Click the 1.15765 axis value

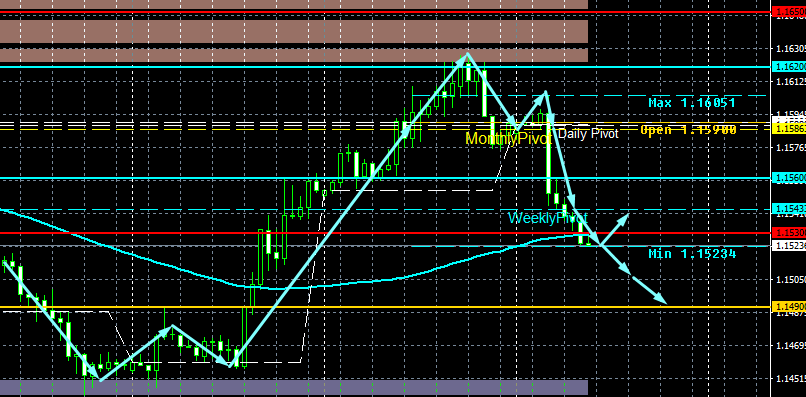point(791,148)
